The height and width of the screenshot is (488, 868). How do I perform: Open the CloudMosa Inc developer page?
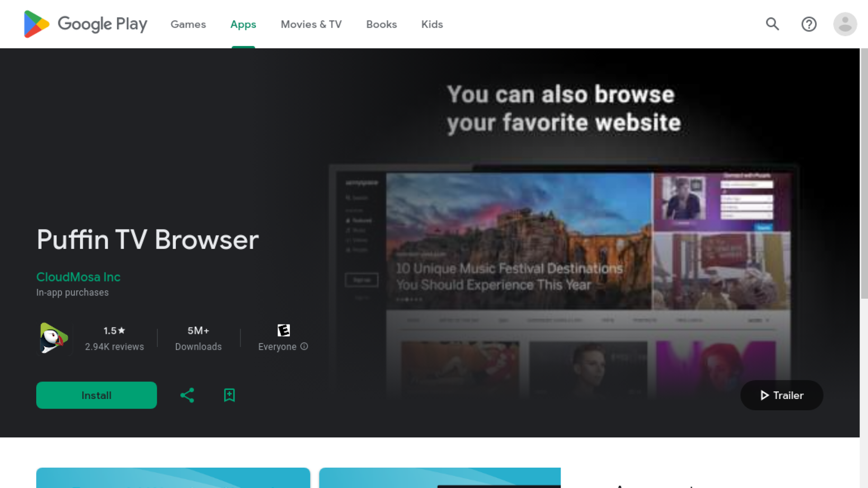tap(78, 277)
